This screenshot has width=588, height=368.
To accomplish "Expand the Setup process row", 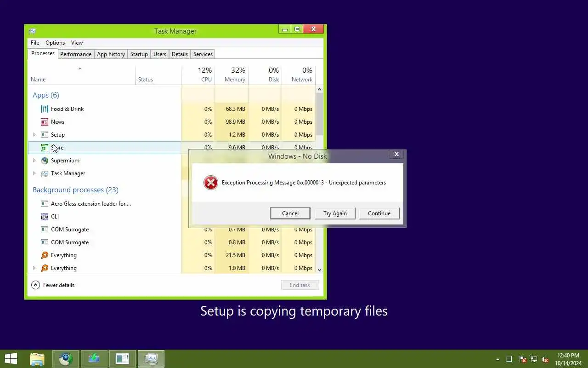I will pos(34,135).
